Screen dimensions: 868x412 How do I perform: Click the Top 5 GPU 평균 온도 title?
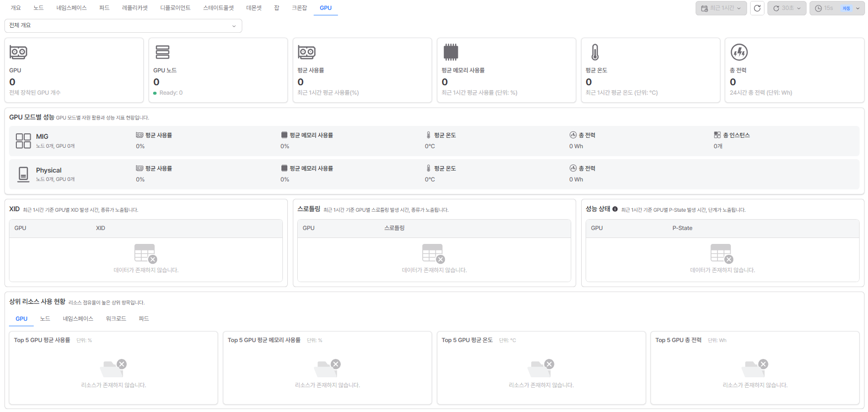click(467, 340)
